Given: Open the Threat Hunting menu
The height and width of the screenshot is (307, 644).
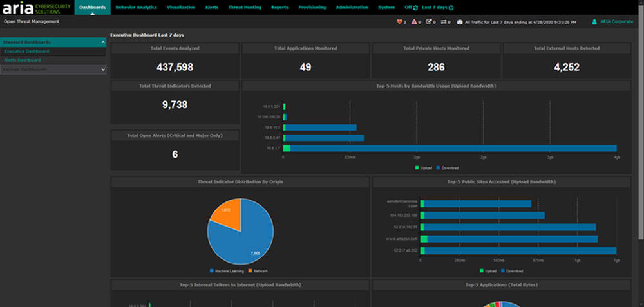Looking at the screenshot, I should pos(244,7).
